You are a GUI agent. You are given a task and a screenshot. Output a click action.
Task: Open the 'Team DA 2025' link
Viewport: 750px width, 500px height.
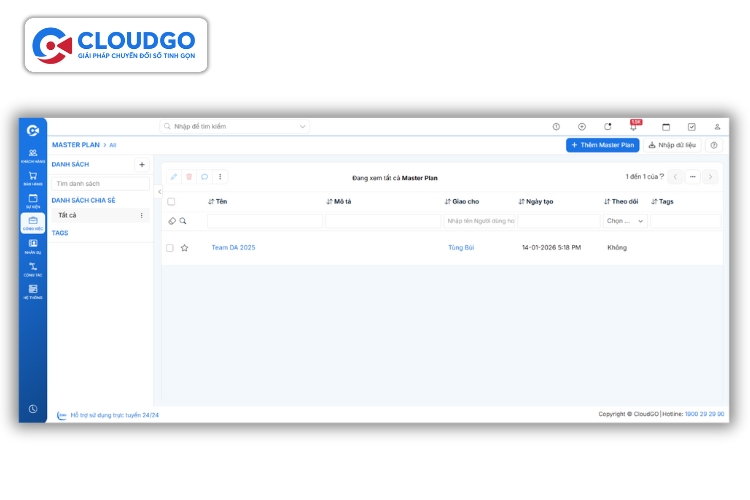tap(233, 248)
